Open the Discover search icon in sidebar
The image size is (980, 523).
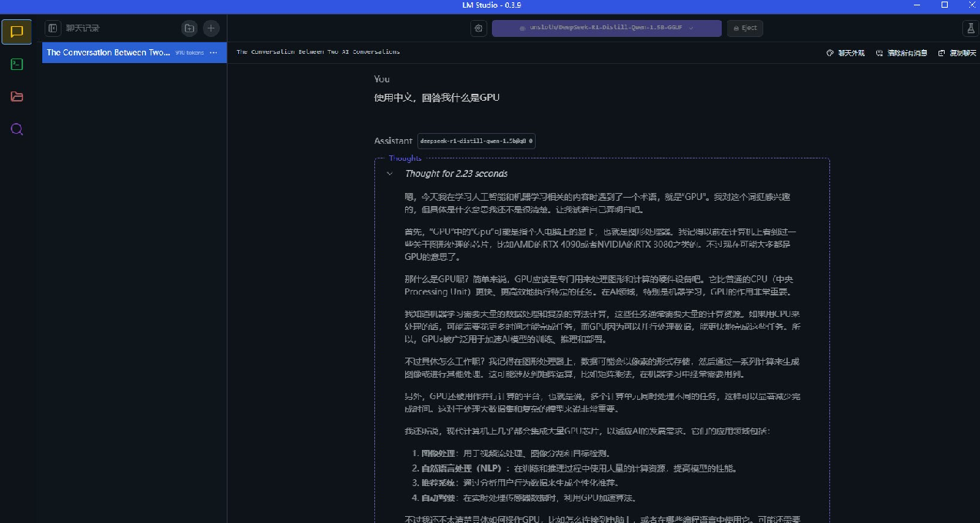[17, 129]
